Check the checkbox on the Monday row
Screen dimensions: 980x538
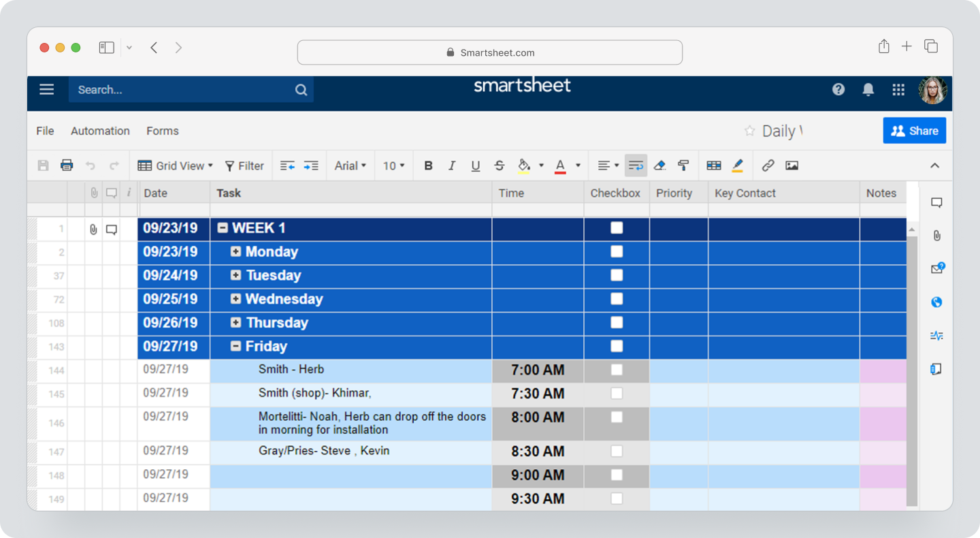(617, 251)
